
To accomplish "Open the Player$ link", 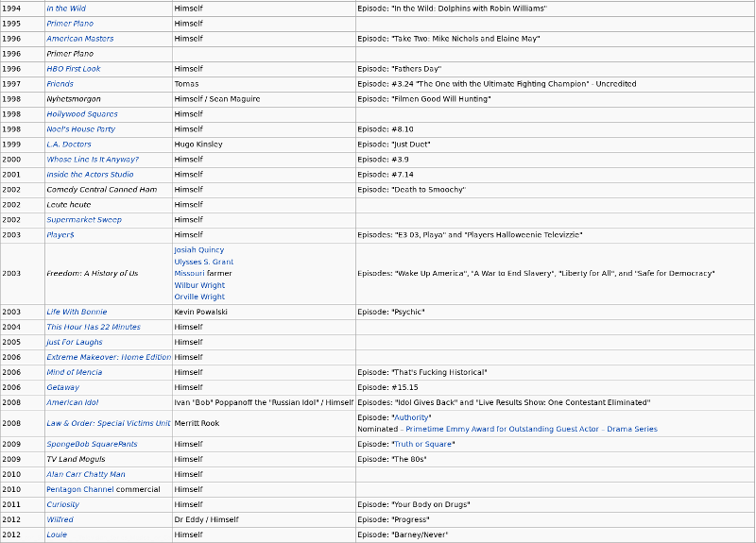I will point(60,234).
